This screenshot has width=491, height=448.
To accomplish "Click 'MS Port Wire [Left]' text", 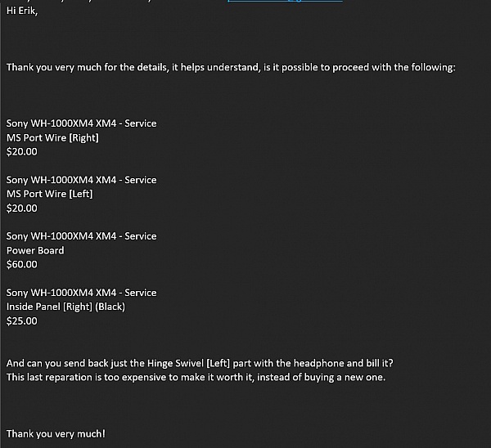I will point(49,194).
